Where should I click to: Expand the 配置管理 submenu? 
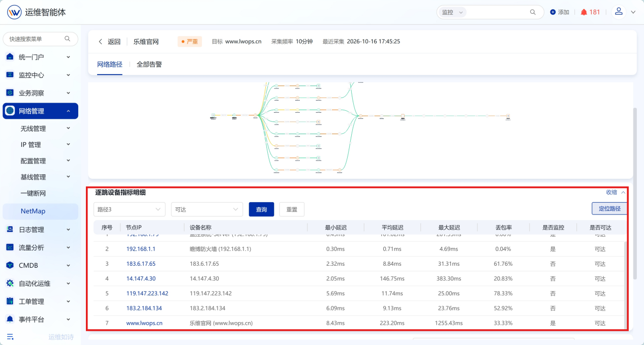tap(68, 161)
